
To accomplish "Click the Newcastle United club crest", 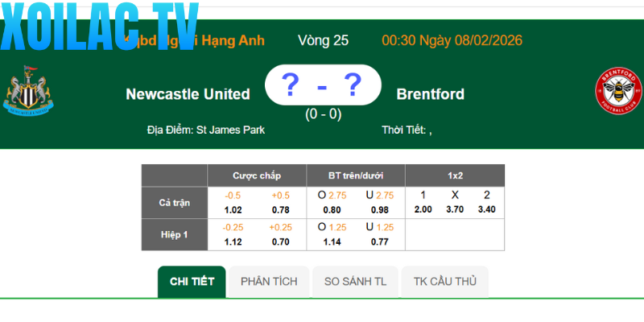I will [x=29, y=94].
